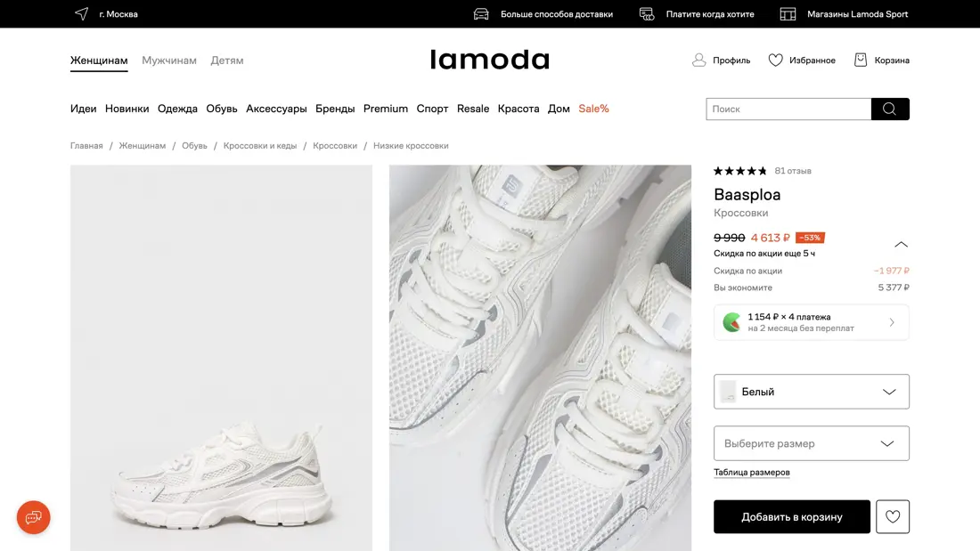Open the Таблица размеров link
The image size is (980, 551).
pyautogui.click(x=752, y=472)
